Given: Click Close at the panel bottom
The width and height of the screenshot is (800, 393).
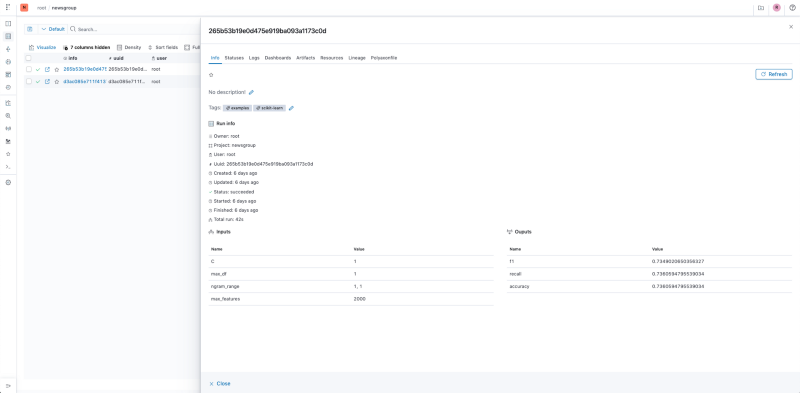Looking at the screenshot, I should click(x=220, y=383).
